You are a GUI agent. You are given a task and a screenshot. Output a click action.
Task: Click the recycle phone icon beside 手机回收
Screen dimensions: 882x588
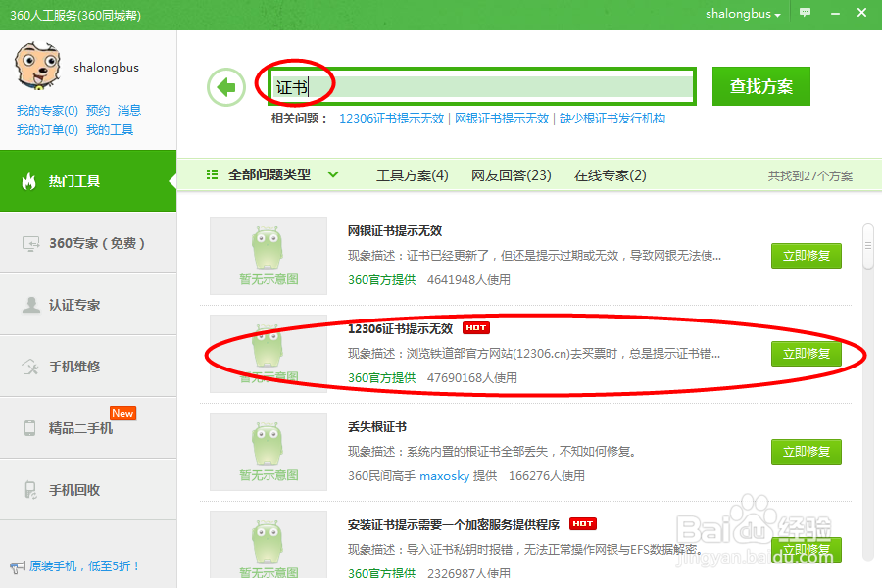coord(30,490)
